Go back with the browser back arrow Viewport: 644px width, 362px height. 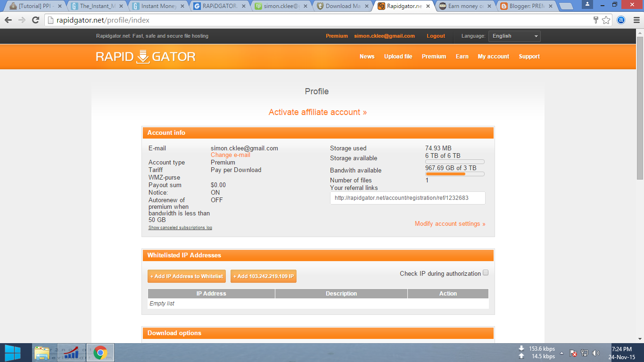[x=8, y=20]
